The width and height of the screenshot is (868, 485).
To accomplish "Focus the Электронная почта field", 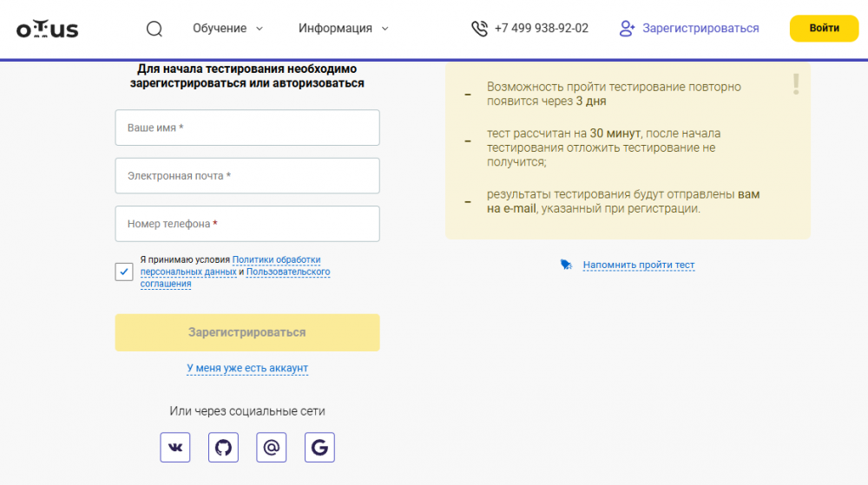I will [x=247, y=176].
